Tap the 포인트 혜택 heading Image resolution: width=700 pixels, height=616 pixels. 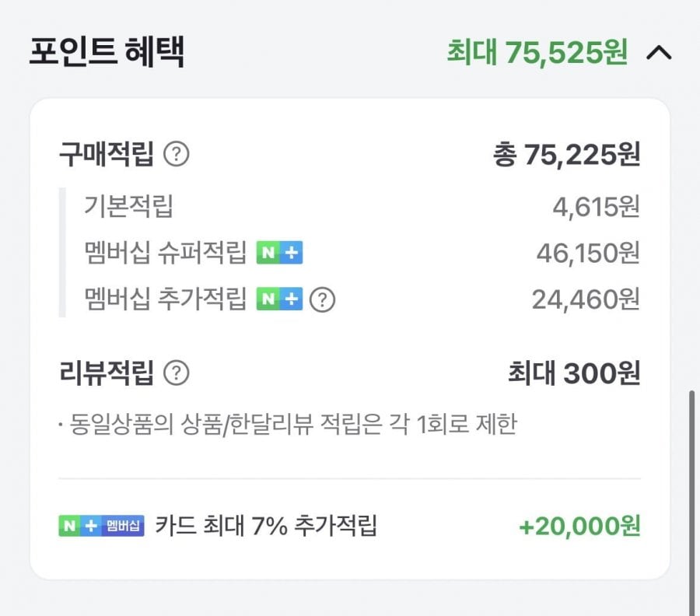107,52
